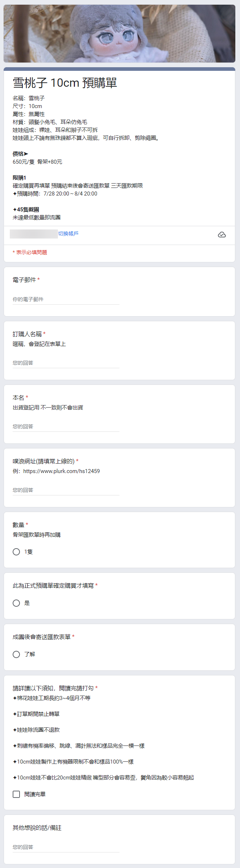The image size is (240, 868).
Task: Click the 電子郵件 email input field
Action: coord(66,299)
